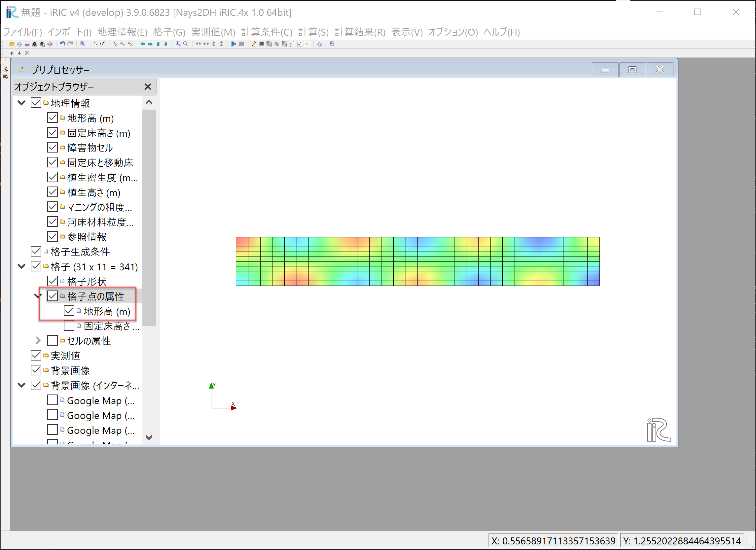Click the Undo arrow icon

[62, 44]
